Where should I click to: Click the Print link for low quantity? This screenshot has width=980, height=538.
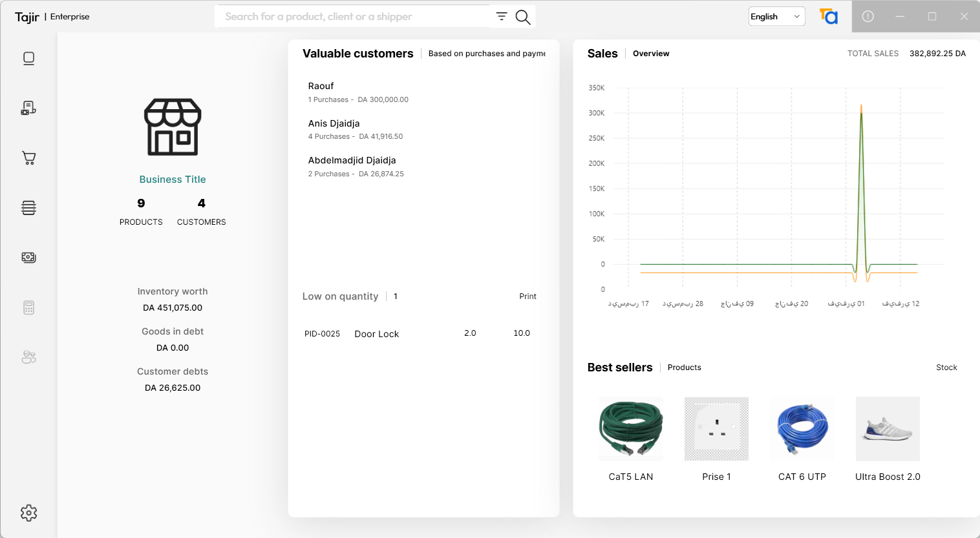527,296
